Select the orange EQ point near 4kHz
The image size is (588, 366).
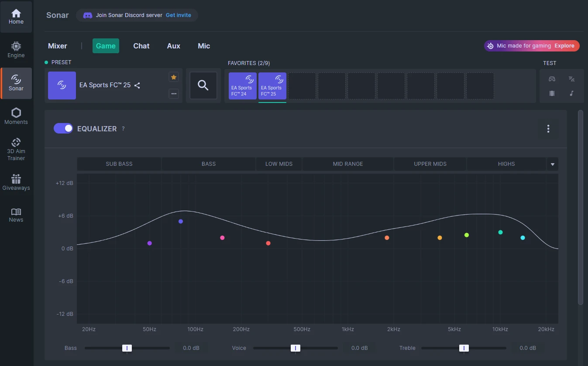click(x=440, y=238)
